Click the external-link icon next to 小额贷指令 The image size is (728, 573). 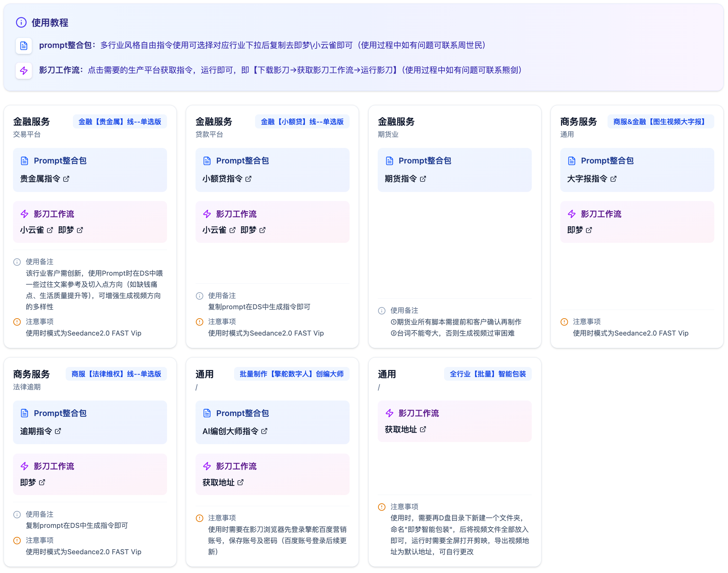(x=249, y=179)
